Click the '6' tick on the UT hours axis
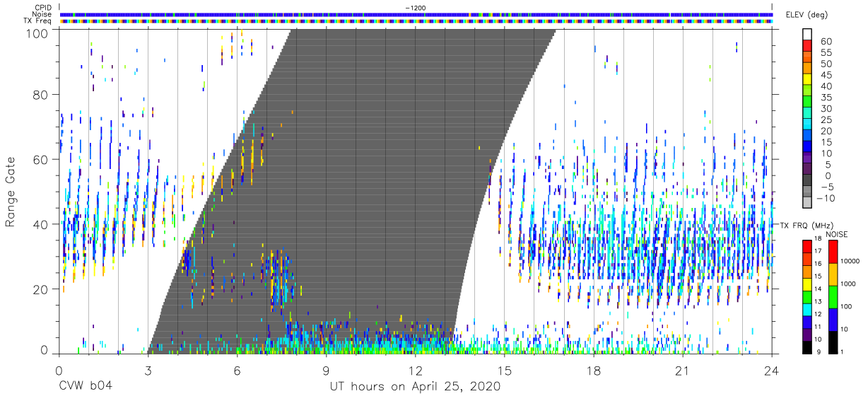 coord(237,371)
